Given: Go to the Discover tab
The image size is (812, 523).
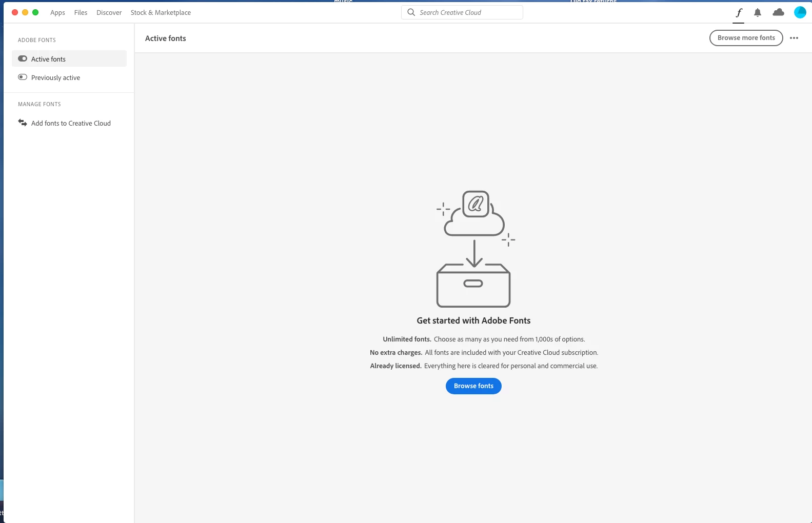Looking at the screenshot, I should (109, 12).
